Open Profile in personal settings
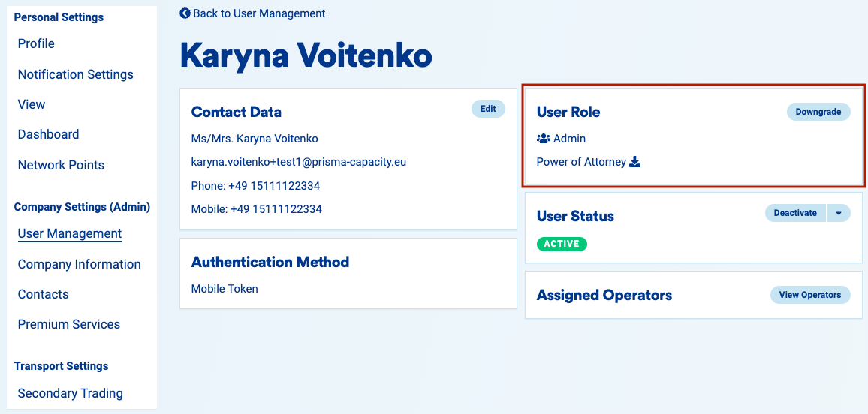The width and height of the screenshot is (868, 414). pyautogui.click(x=36, y=43)
